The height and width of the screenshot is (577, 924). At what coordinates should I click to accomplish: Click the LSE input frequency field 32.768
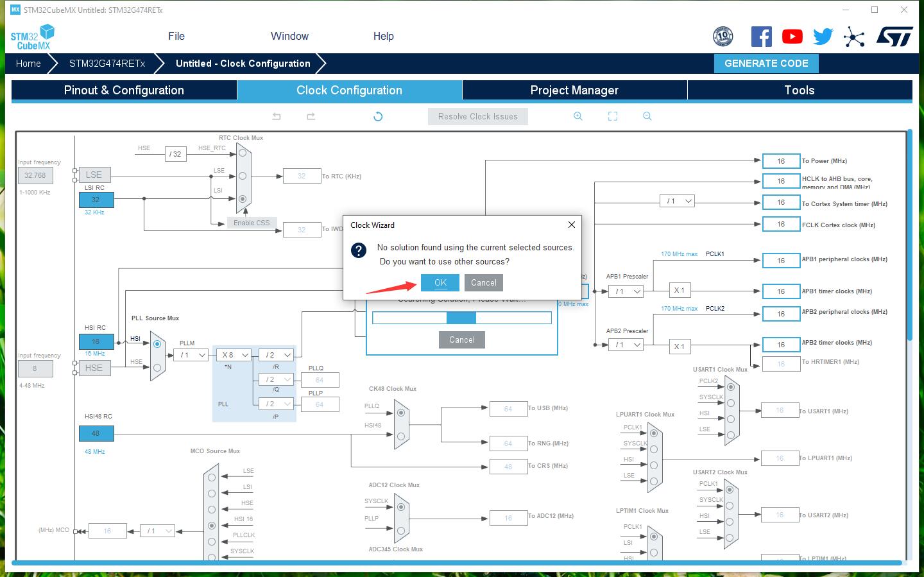click(x=35, y=175)
